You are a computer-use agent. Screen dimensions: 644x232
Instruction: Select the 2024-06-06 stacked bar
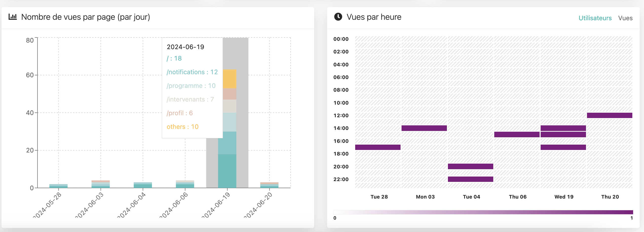pyautogui.click(x=185, y=184)
